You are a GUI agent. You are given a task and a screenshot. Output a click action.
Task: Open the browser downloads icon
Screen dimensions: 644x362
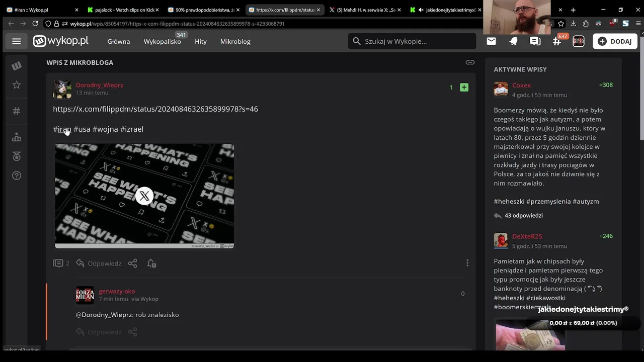(573, 24)
